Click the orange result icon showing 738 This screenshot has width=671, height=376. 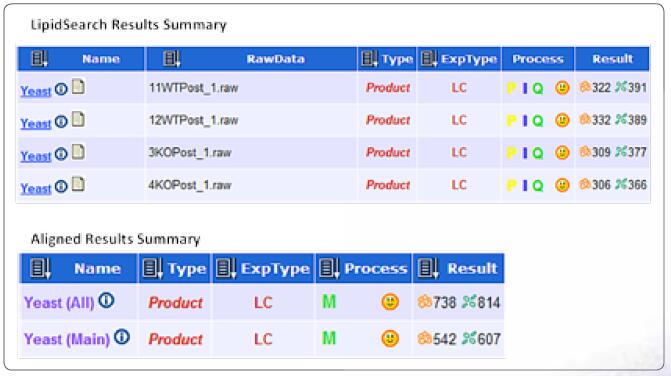[x=425, y=302]
